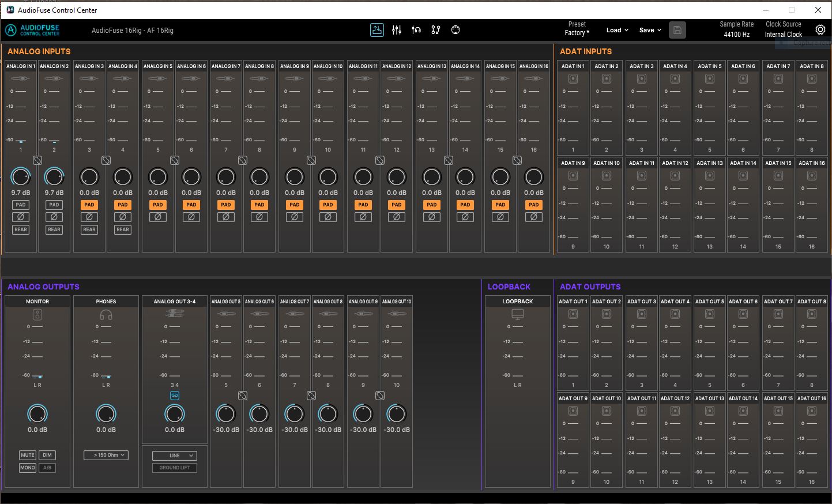Open the application settings gear
Image resolution: width=832 pixels, height=504 pixels.
[820, 29]
